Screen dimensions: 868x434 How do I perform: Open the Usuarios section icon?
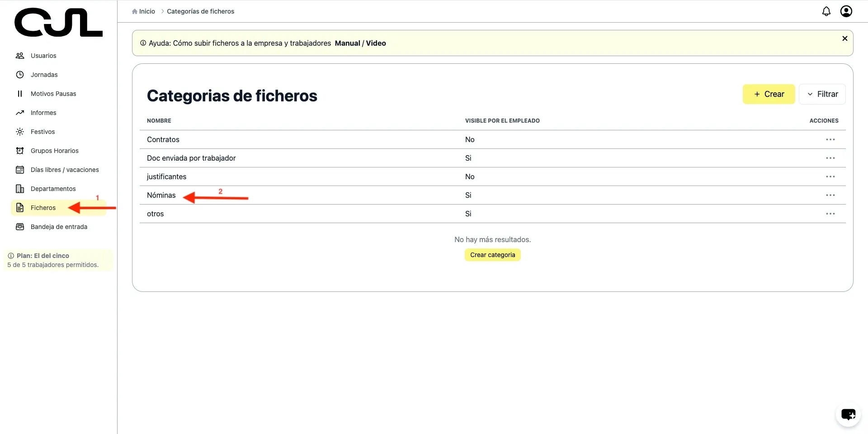[x=20, y=56]
